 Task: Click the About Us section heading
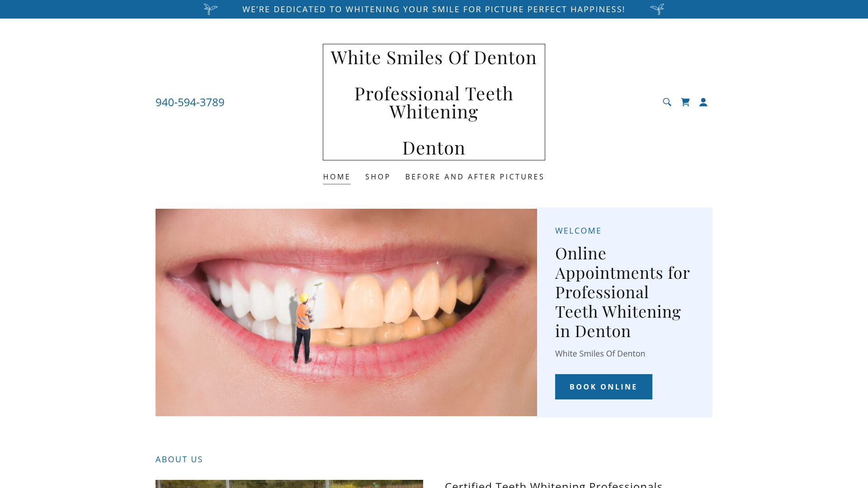tap(179, 459)
